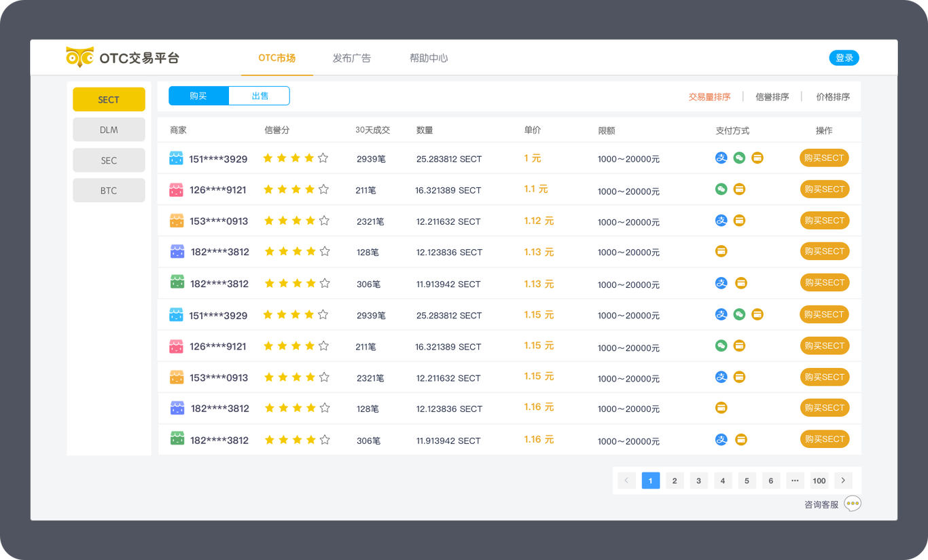The width and height of the screenshot is (928, 560).
Task: Click 购买SECT in the 306笔 1.16 元 row
Action: tap(824, 439)
